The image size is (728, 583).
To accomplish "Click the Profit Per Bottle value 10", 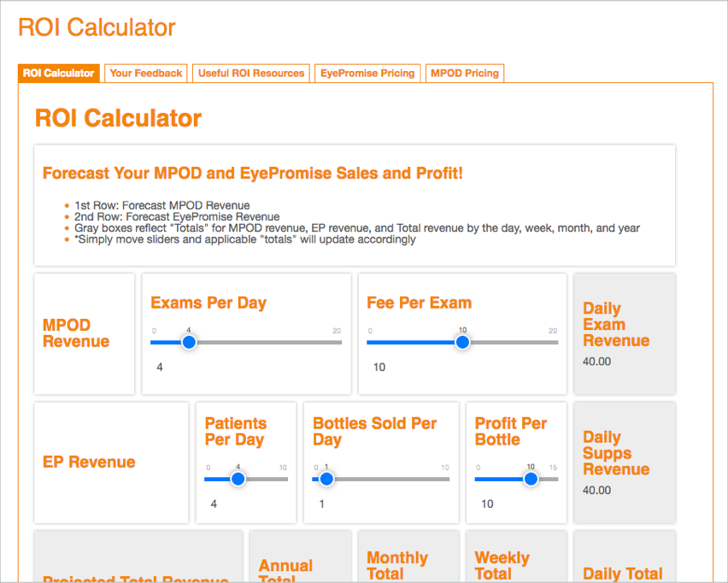I will point(487,503).
